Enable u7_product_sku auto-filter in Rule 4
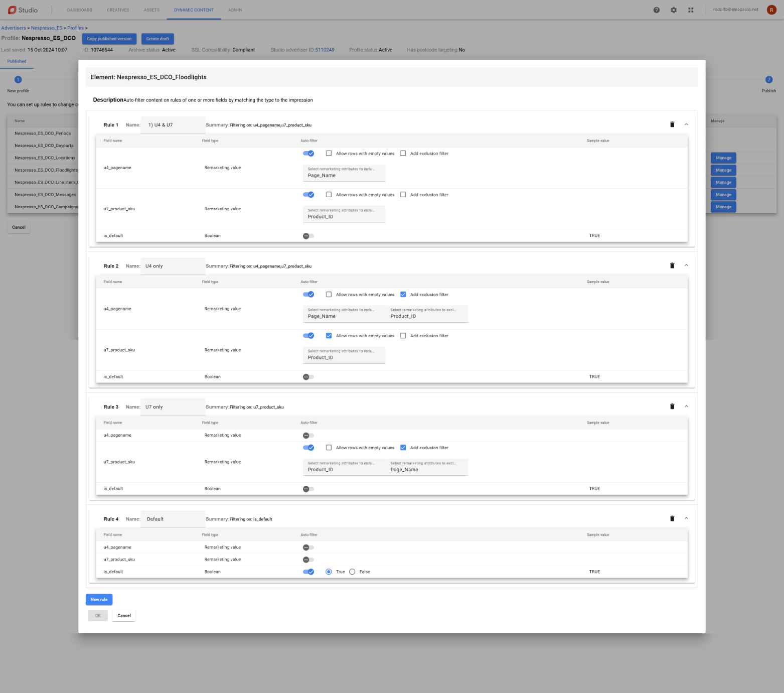The height and width of the screenshot is (693, 784). (308, 560)
